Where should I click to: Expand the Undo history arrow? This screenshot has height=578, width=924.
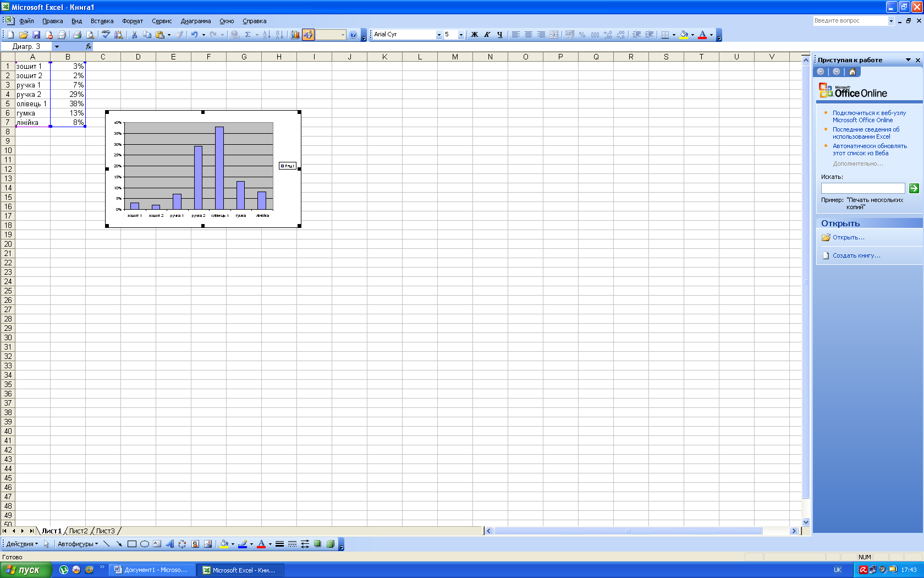204,35
